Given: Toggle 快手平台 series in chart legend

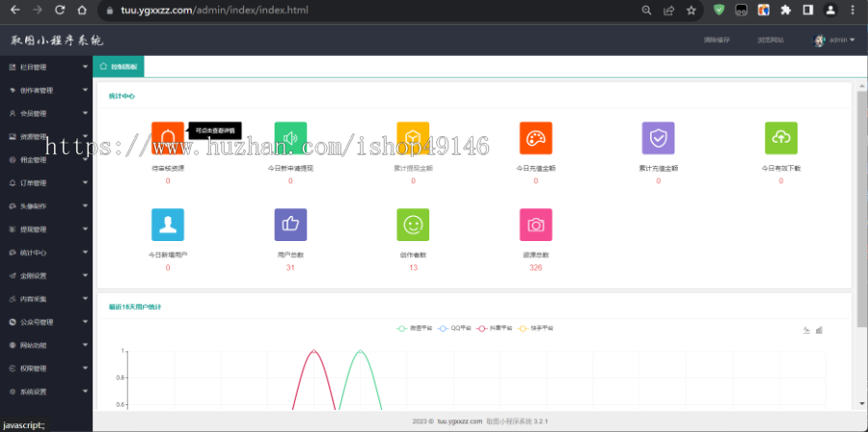Looking at the screenshot, I should (534, 328).
